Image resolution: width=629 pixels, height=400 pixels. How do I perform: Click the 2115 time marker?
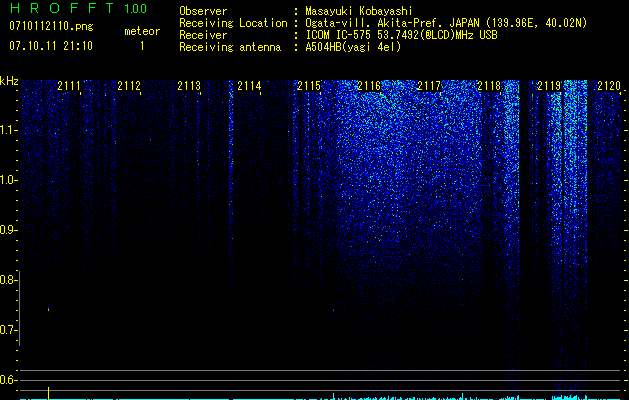pyautogui.click(x=309, y=85)
